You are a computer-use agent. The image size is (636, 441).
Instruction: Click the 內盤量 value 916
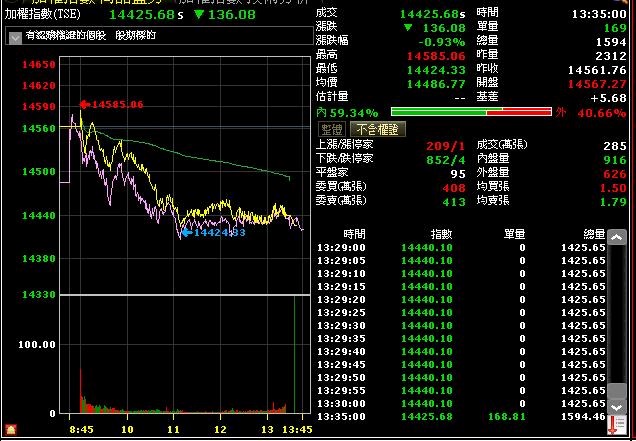click(615, 160)
